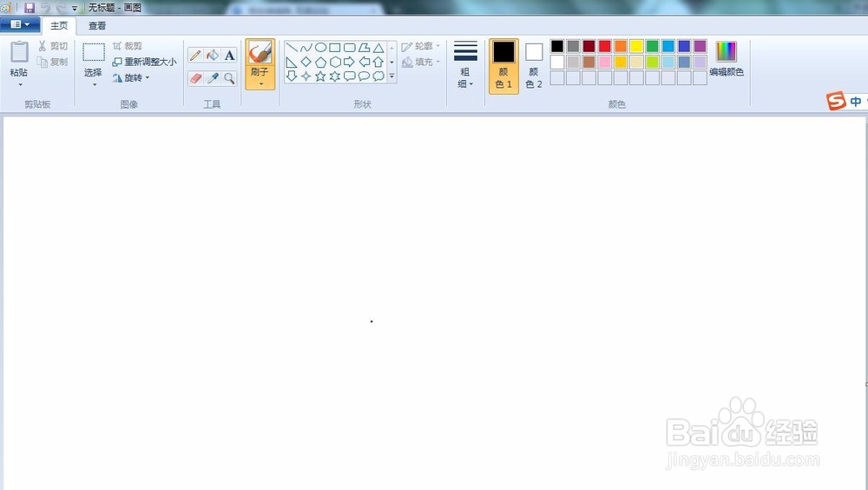Activate Color 2 (颜色 2) button
868x490 pixels.
click(534, 66)
